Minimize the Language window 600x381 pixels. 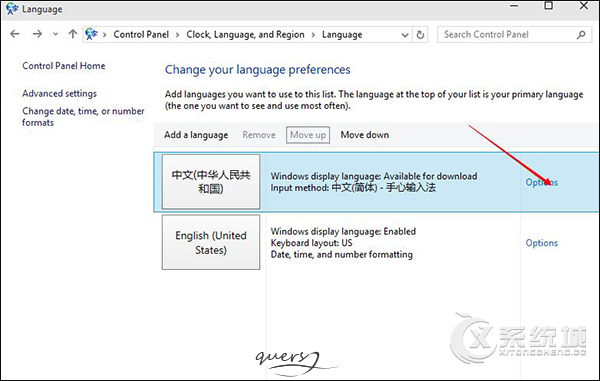pyautogui.click(x=514, y=6)
